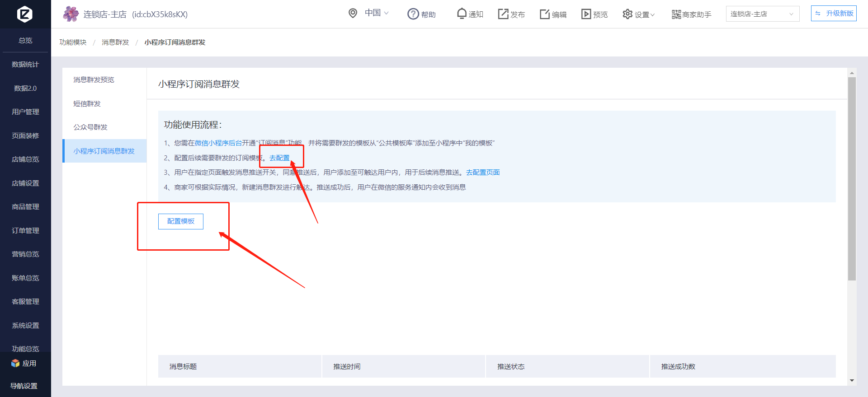Viewport: 868px width, 397px height.
Task: Select 小程序订阅消息群发 submenu item
Action: (104, 151)
